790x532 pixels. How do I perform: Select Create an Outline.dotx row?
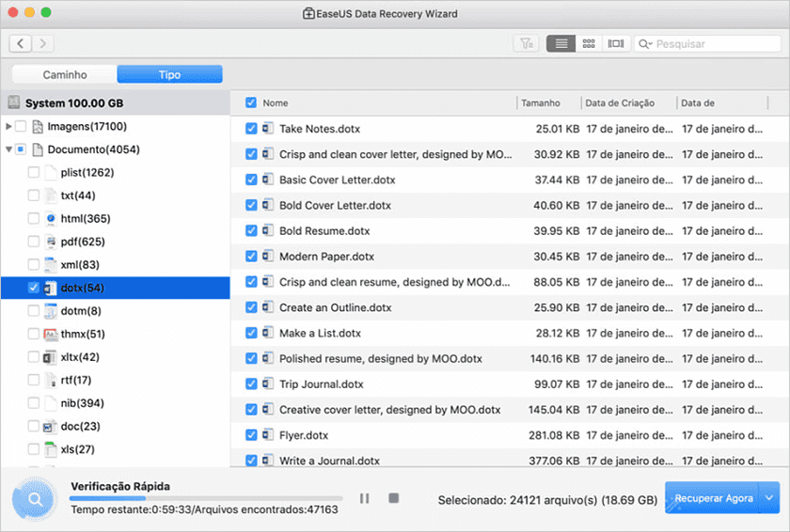(510, 307)
